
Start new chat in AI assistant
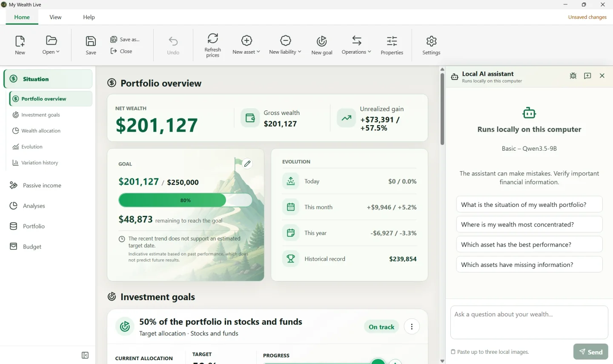tap(587, 76)
